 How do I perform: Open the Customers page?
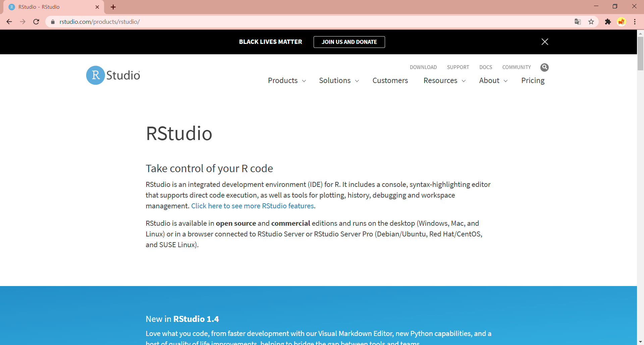click(x=390, y=81)
